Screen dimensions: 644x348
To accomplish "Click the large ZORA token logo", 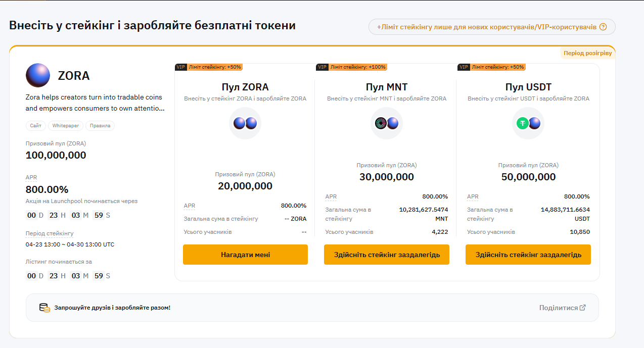I will coord(38,75).
